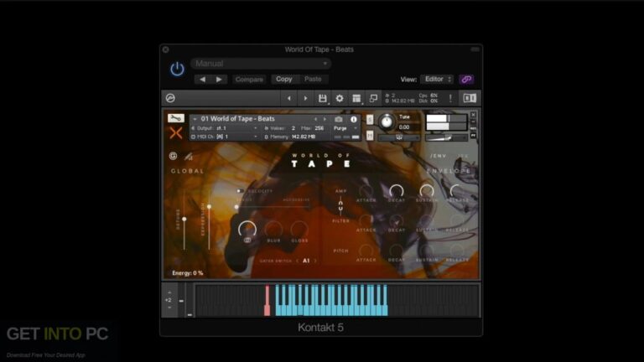Open instrument edit mode wrench icon

pos(176,118)
